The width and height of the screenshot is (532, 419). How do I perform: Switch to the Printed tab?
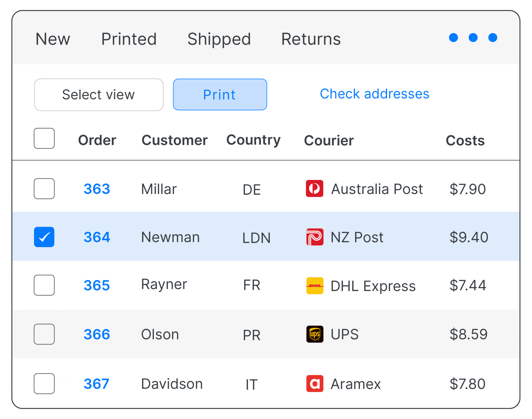129,39
